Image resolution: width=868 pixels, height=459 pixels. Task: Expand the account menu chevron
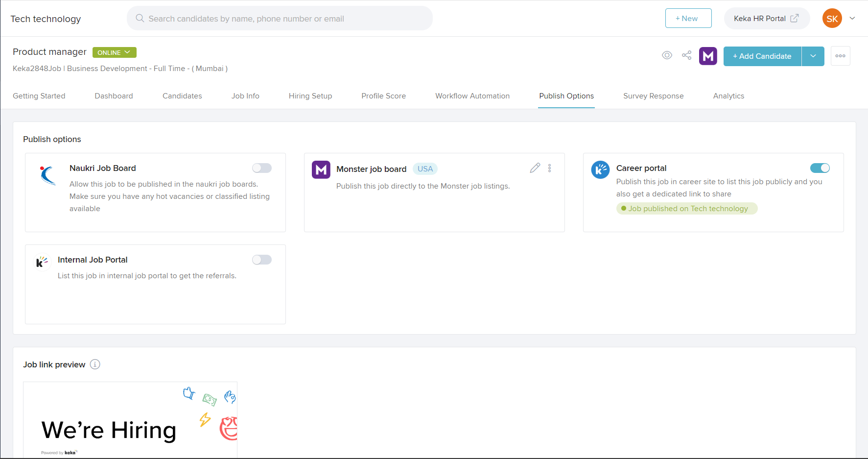852,19
